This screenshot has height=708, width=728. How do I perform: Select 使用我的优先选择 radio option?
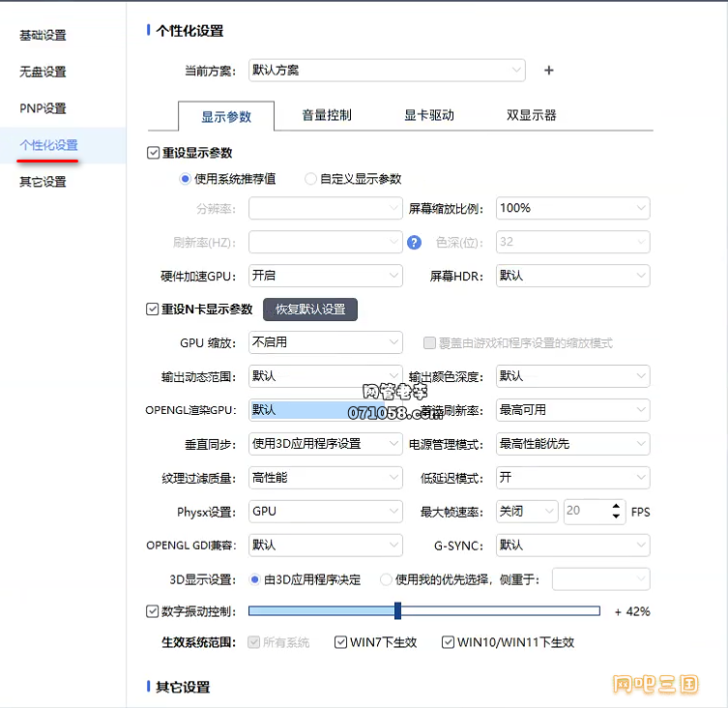[387, 579]
